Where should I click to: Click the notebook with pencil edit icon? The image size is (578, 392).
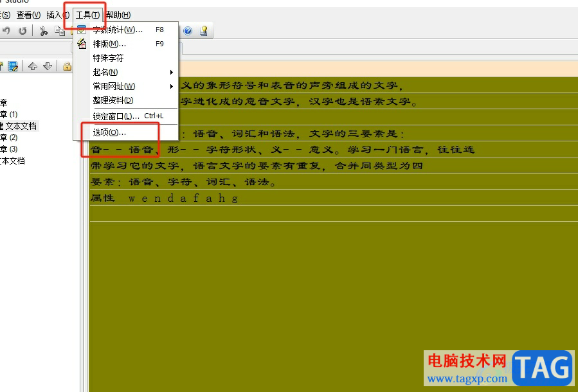(x=13, y=66)
